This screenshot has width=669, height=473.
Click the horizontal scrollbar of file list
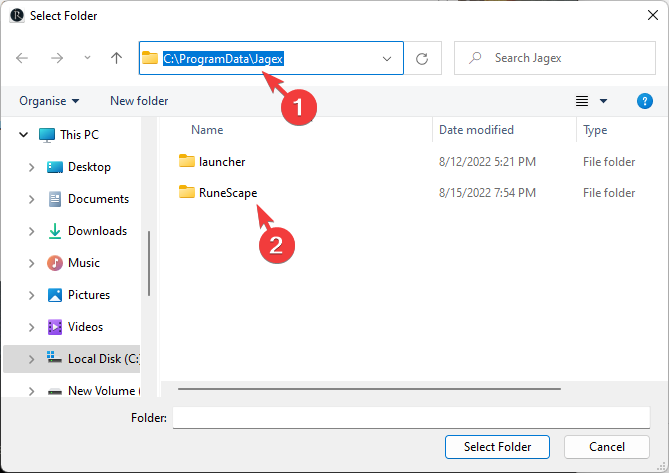point(369,389)
